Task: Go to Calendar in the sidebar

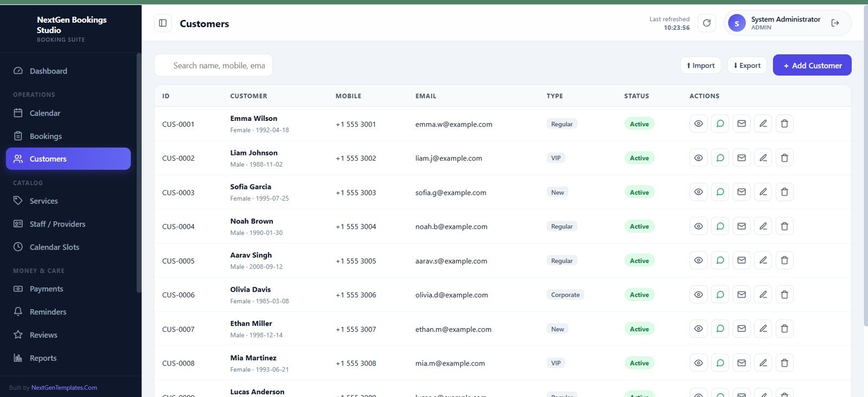Action: pyautogui.click(x=68, y=113)
